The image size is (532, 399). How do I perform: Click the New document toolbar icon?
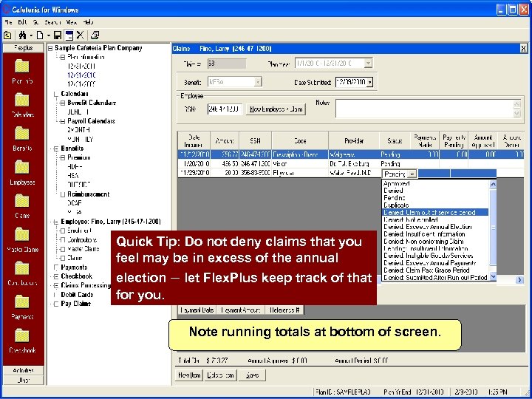(x=40, y=35)
